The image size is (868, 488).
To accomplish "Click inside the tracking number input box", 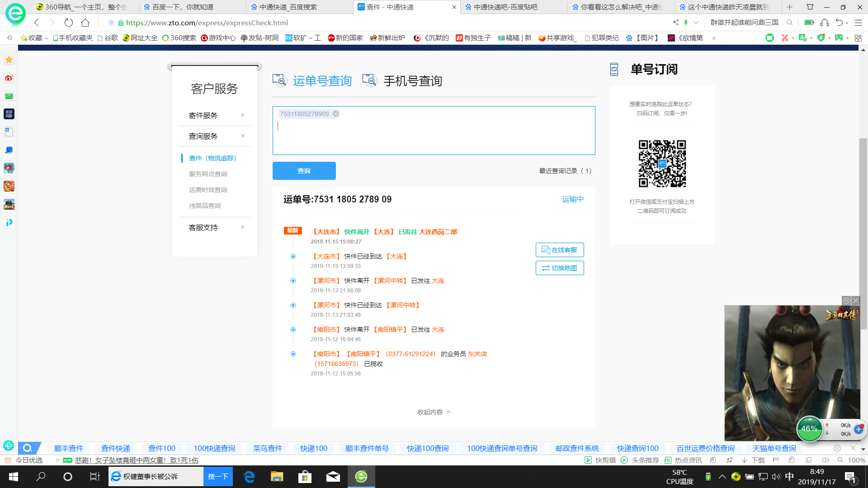I will 433,136.
